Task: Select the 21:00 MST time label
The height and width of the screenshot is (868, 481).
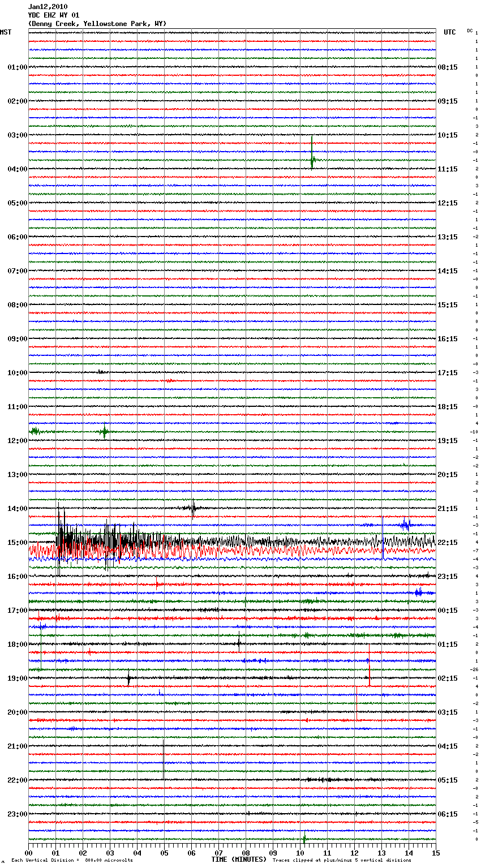Action: pyautogui.click(x=17, y=746)
